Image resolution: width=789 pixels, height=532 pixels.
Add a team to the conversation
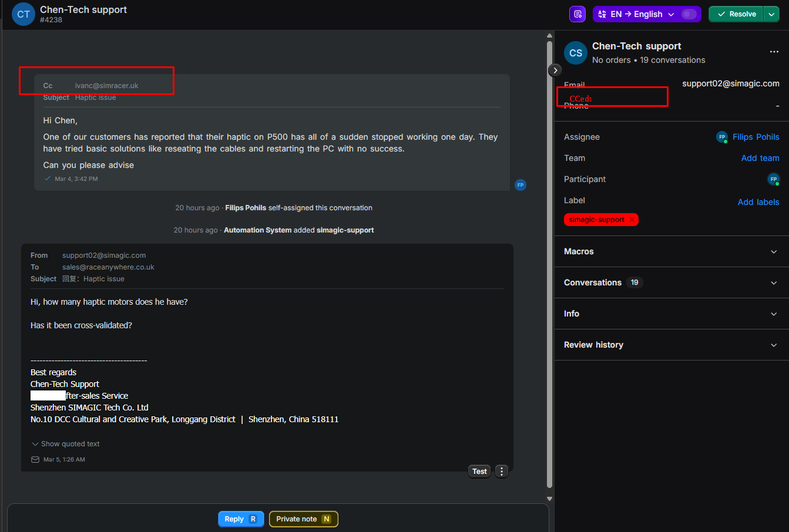[760, 158]
